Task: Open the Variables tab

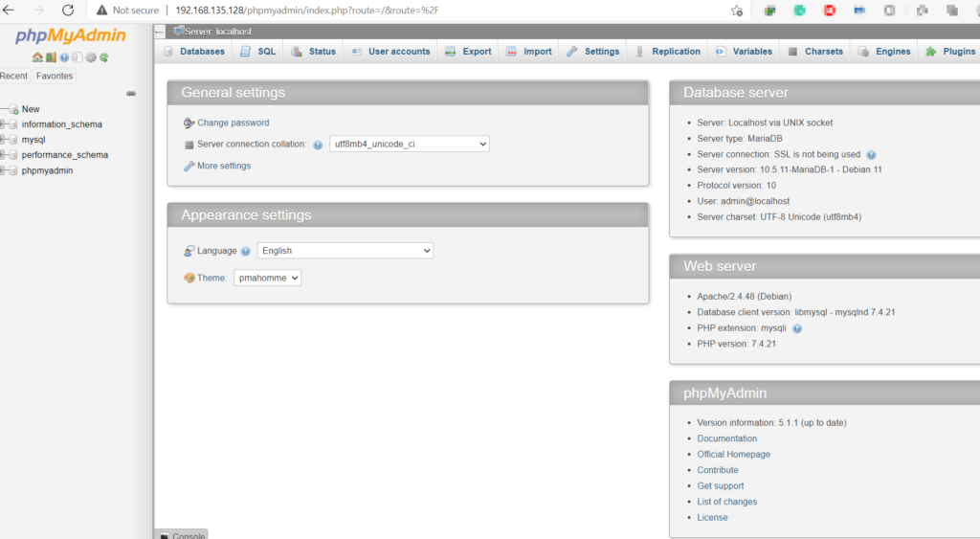Action: pos(743,52)
